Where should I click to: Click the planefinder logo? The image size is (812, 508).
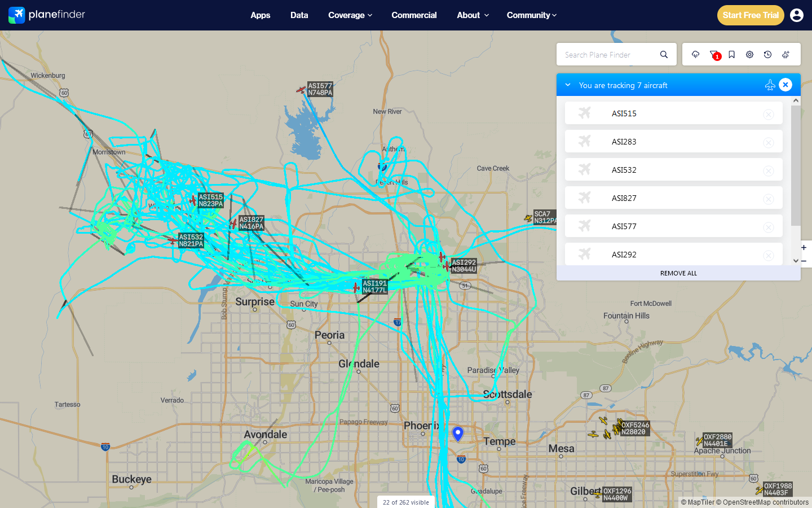tap(47, 15)
